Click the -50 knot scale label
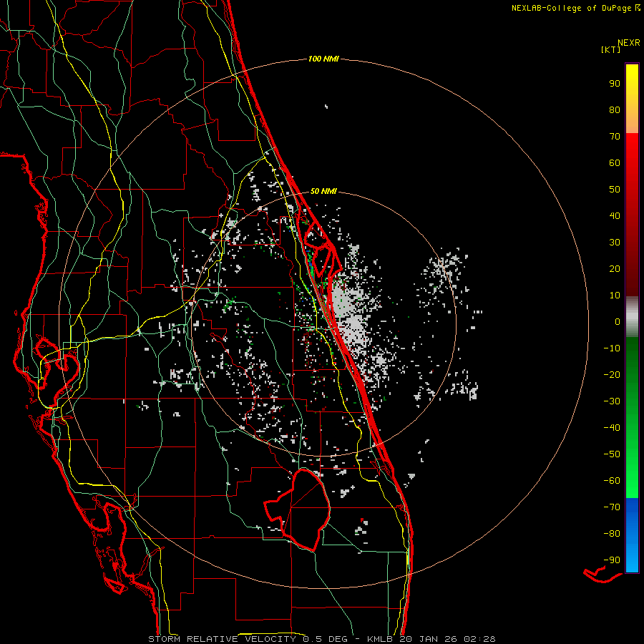644x644 pixels. coord(612,454)
